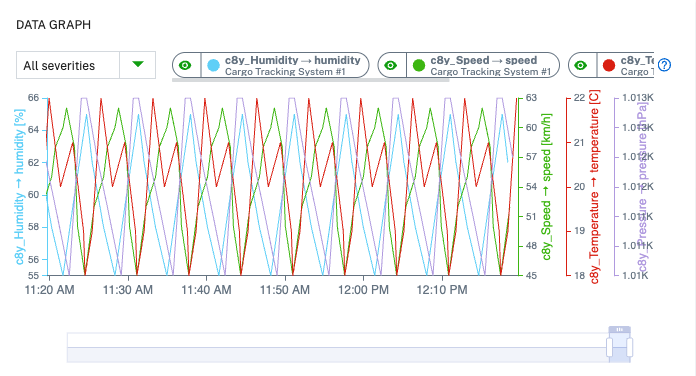The height and width of the screenshot is (376, 696).
Task: Click the legend horizontal scrollbar
Action: (310, 80)
